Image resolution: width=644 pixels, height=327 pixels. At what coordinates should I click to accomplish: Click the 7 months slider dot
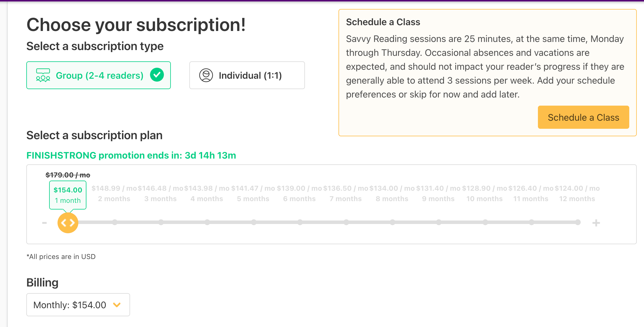coord(346,222)
